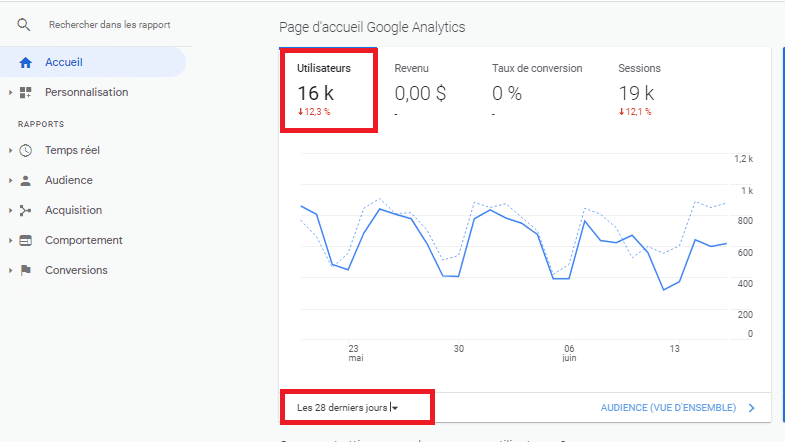Click the Conversions flag icon

26,270
